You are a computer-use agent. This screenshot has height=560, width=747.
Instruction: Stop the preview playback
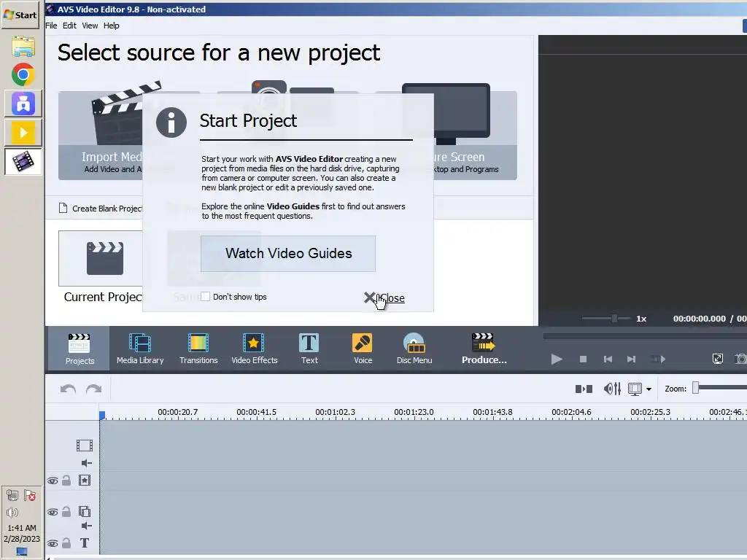coord(583,359)
